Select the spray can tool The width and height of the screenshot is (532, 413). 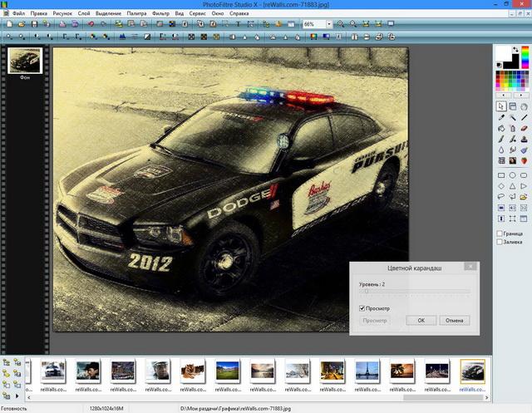pyautogui.click(x=513, y=129)
